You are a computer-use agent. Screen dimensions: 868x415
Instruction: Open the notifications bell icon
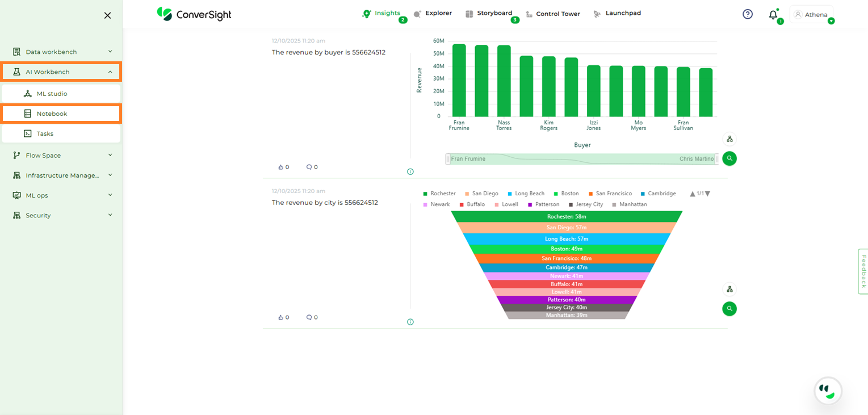[773, 15]
